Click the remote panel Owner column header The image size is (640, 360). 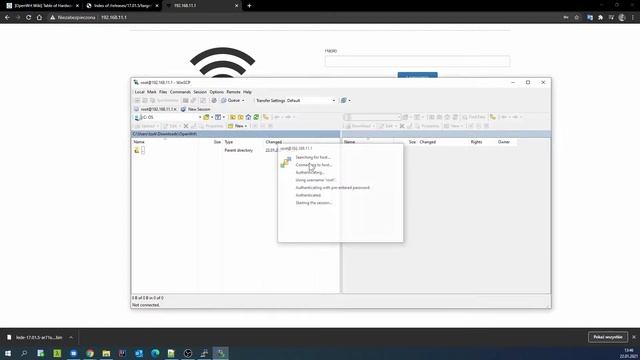504,142
